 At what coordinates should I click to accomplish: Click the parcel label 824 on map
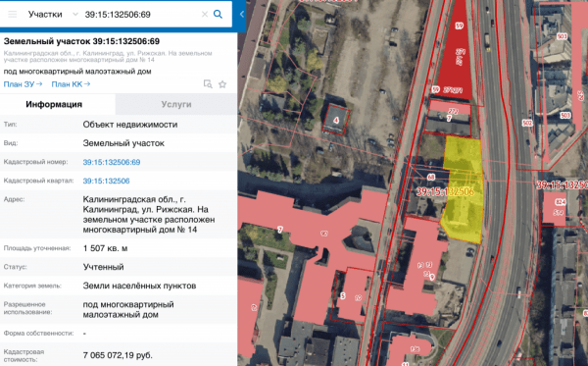pyautogui.click(x=561, y=202)
